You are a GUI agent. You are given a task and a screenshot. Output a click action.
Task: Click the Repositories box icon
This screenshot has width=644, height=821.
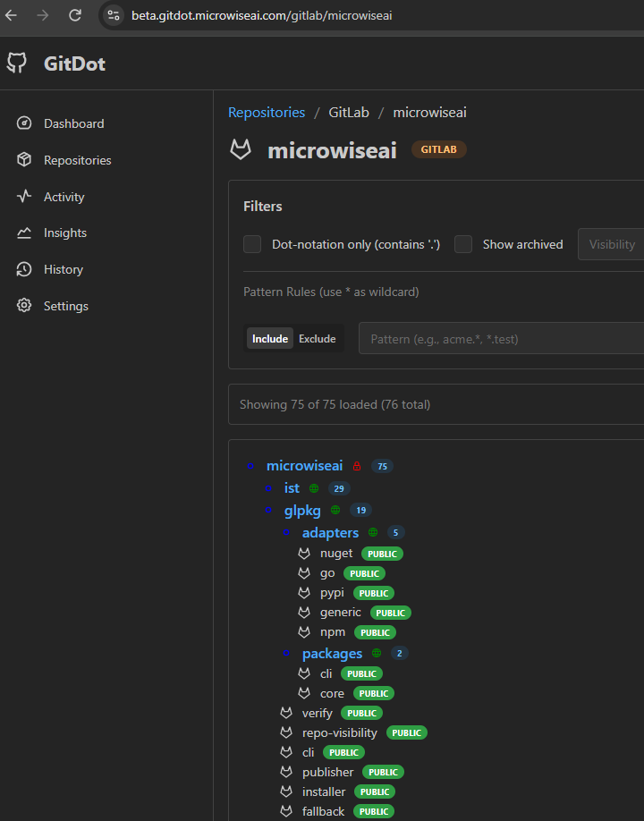coord(24,160)
